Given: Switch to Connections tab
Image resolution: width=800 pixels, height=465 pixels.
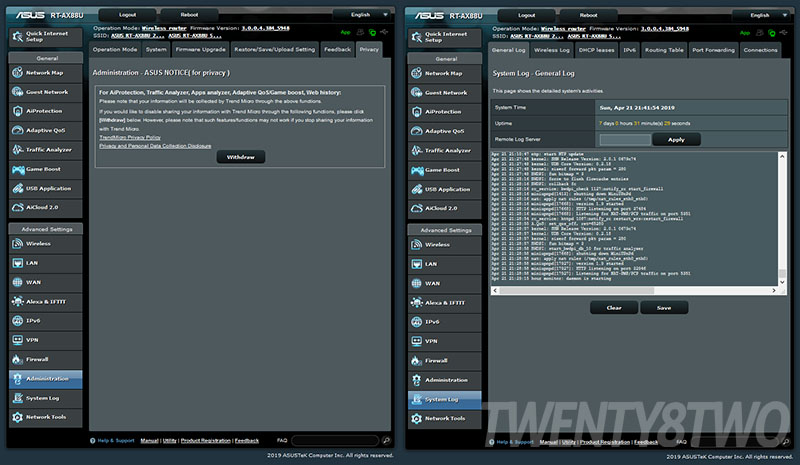Looking at the screenshot, I should click(760, 50).
